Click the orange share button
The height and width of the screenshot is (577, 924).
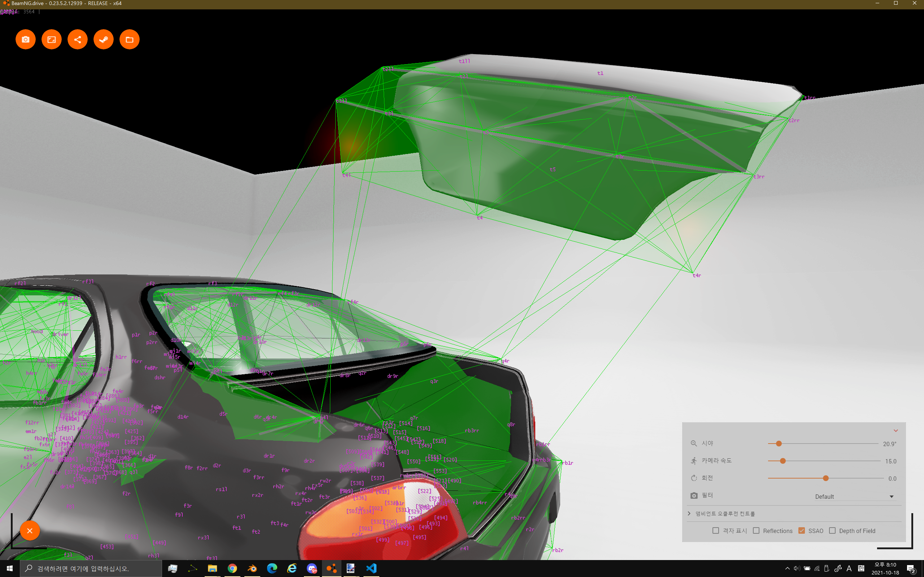coord(78,39)
